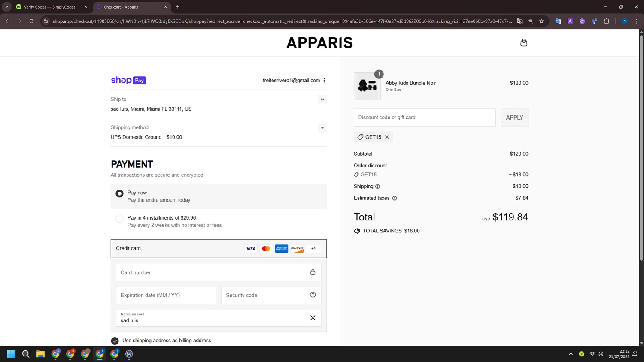644x362 pixels.
Task: Open account options next to freitesrivero1@gmail.com
Action: (x=324, y=80)
